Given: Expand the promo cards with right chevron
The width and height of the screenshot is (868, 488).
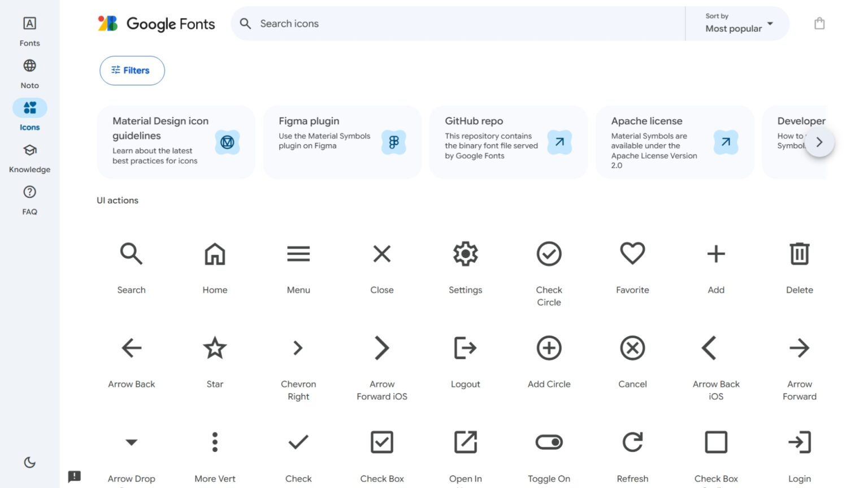Looking at the screenshot, I should pyautogui.click(x=819, y=142).
